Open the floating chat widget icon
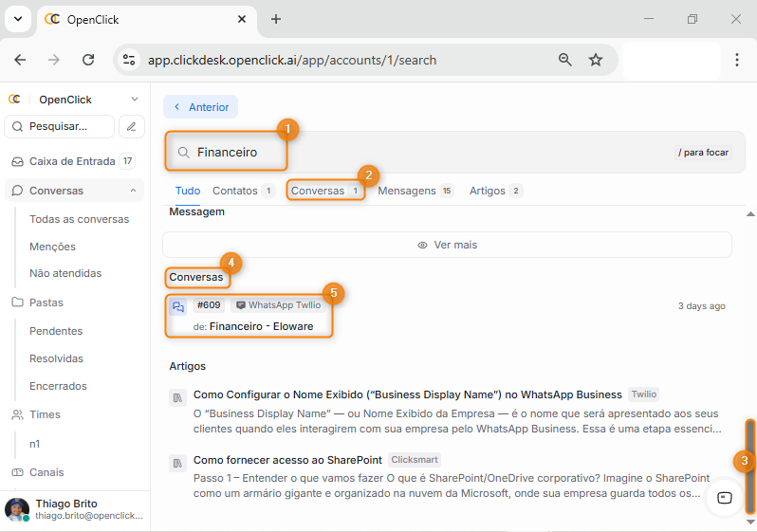 [x=725, y=498]
